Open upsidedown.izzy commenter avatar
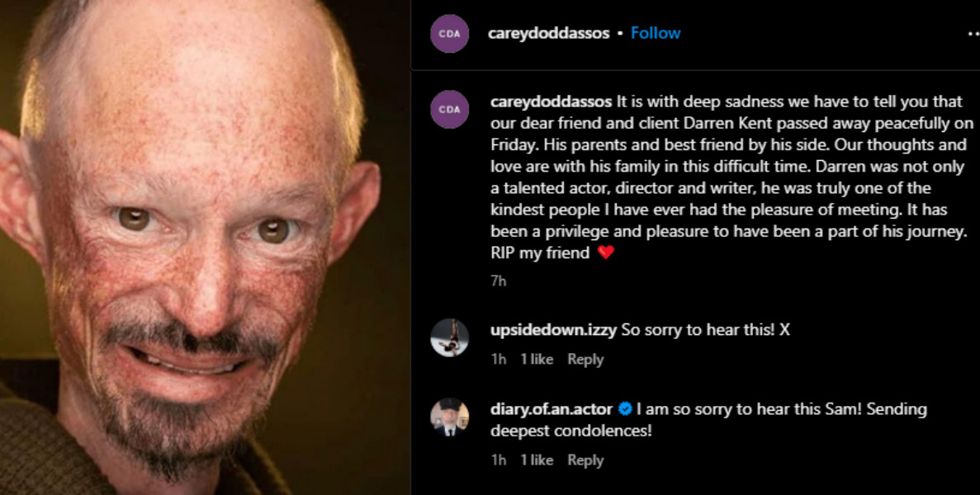This screenshot has width=980, height=495. (449, 337)
